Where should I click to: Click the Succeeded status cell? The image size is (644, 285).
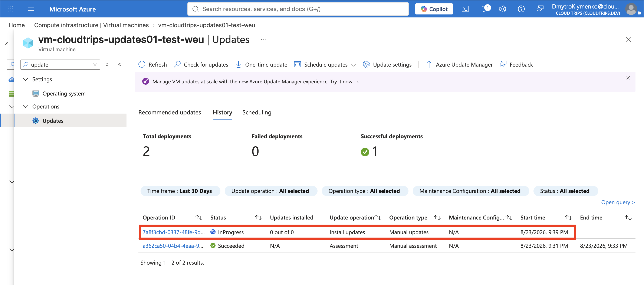pos(227,246)
